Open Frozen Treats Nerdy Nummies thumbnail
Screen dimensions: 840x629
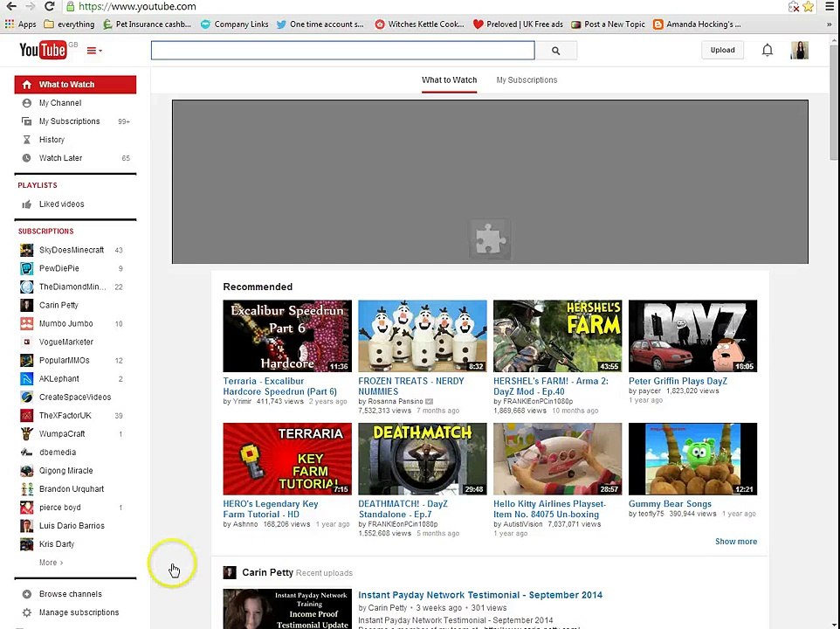[422, 336]
